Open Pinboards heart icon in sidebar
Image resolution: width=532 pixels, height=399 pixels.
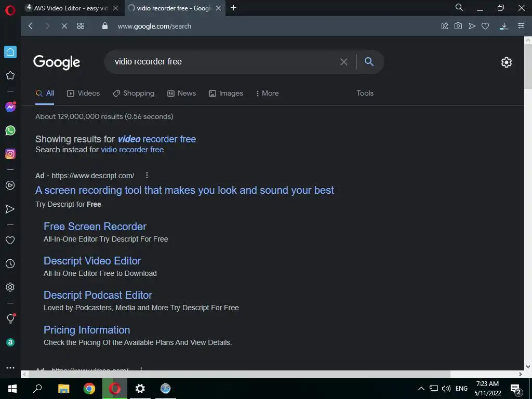10,240
